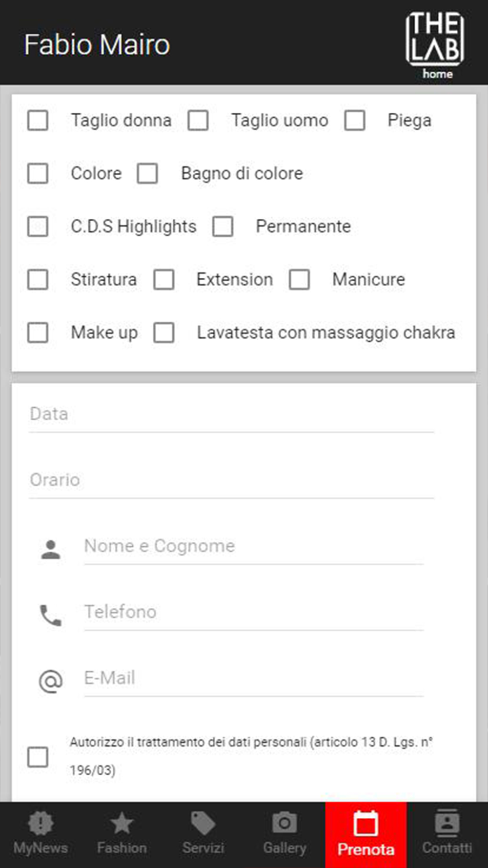Enable the Bagno di colore checkbox

(147, 173)
